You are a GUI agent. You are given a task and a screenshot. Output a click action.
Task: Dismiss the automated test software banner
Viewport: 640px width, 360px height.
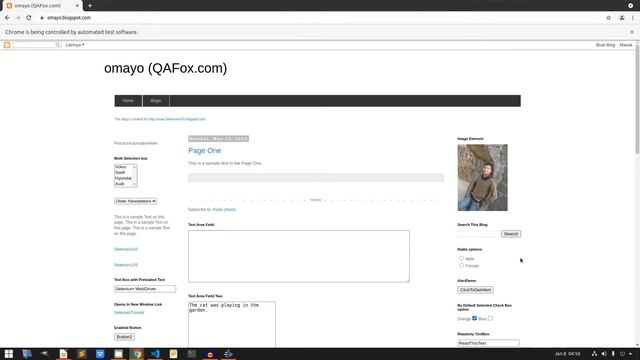pyautogui.click(x=632, y=32)
